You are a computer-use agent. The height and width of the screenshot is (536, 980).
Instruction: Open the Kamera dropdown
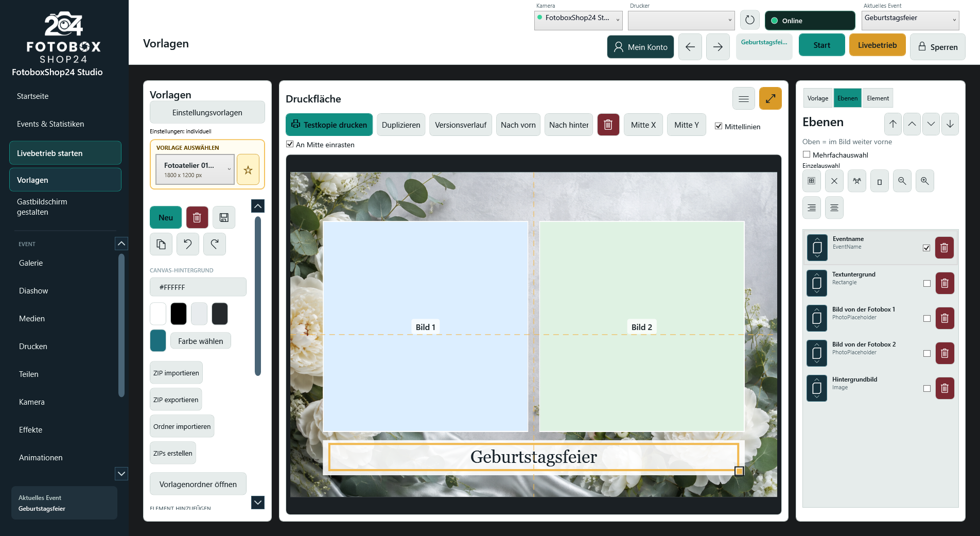tap(579, 21)
